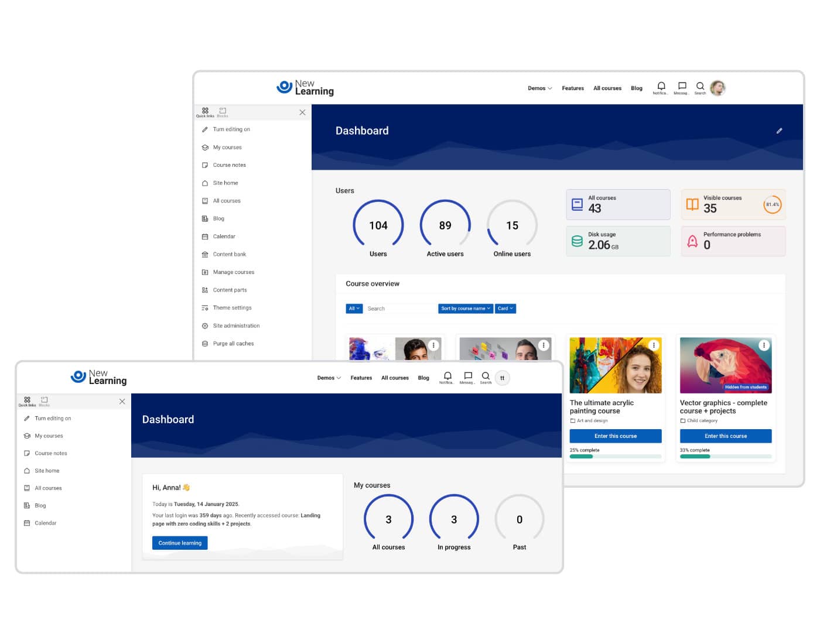Enter the ultimate acrylic painting course
The image size is (820, 644).
[615, 436]
